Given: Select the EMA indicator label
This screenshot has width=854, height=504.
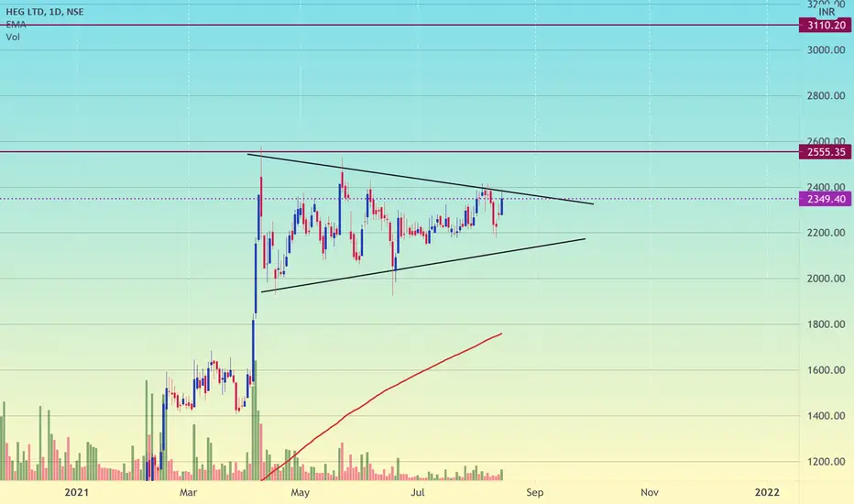Looking at the screenshot, I should pyautogui.click(x=16, y=25).
